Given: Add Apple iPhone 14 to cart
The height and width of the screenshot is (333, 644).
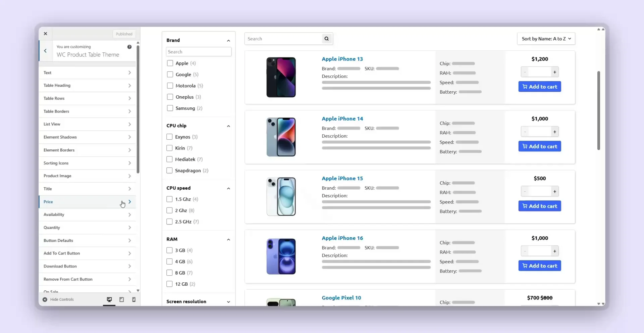Looking at the screenshot, I should click(x=540, y=146).
